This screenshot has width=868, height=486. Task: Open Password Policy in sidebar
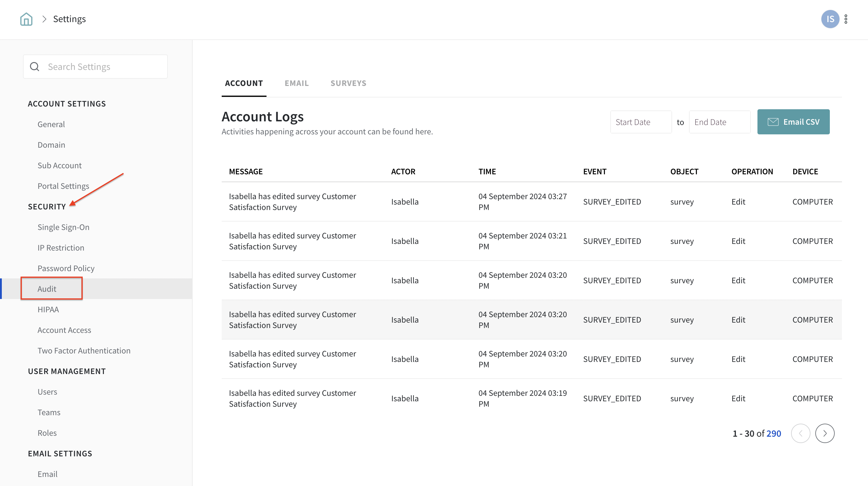pos(66,268)
